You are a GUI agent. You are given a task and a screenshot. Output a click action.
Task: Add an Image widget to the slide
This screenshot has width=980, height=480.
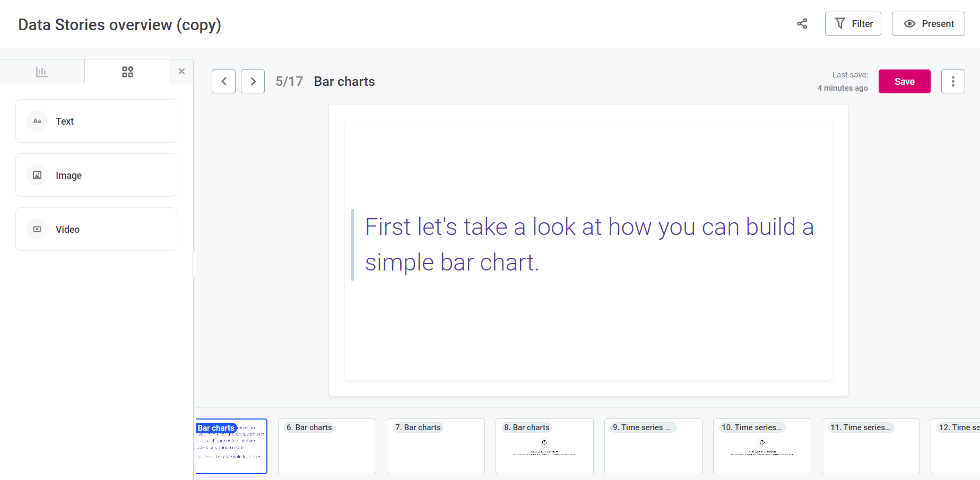click(x=96, y=175)
